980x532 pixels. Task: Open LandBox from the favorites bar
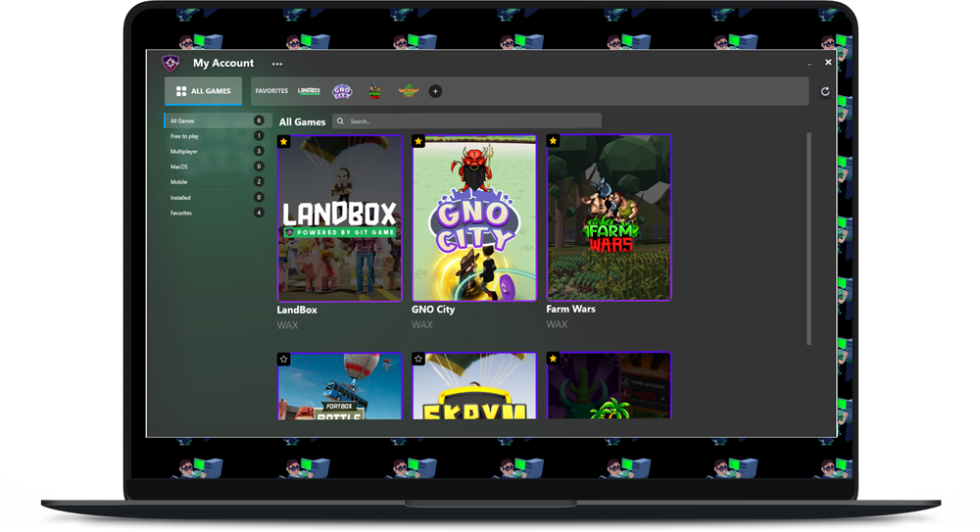coord(309,91)
